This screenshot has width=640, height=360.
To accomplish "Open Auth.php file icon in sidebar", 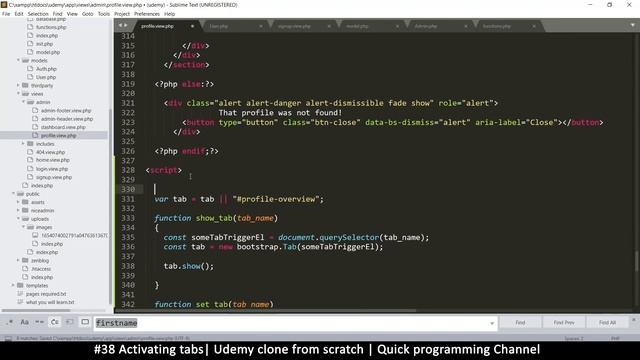I will (x=30, y=69).
